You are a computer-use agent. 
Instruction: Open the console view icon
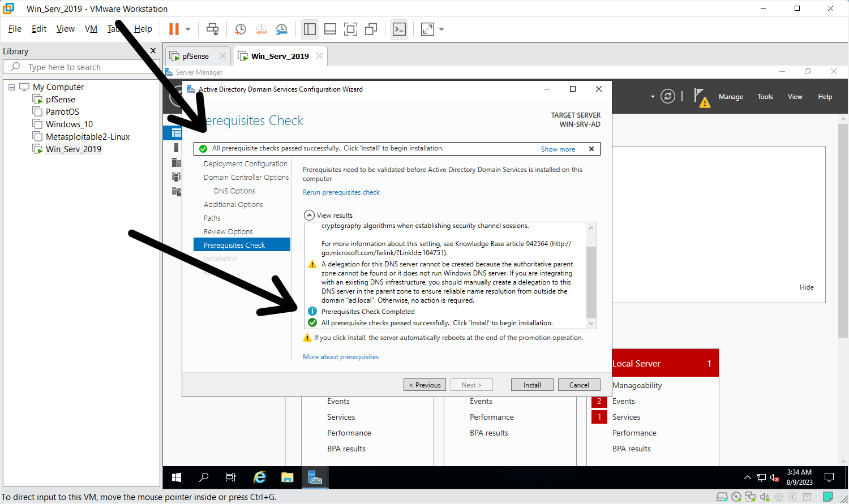click(400, 29)
